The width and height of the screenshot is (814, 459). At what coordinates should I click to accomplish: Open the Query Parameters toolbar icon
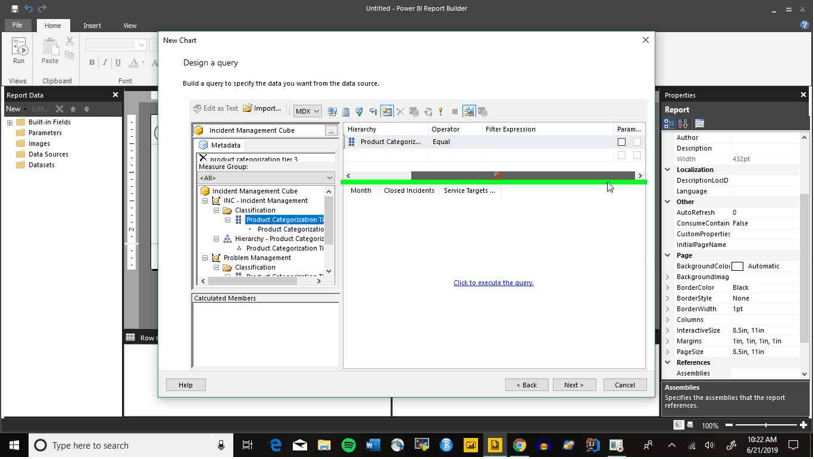click(x=414, y=112)
